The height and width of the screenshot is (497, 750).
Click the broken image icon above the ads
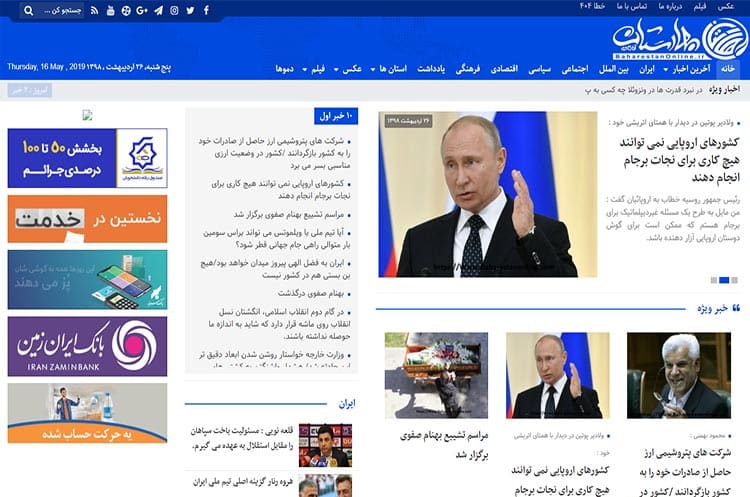coord(87,115)
